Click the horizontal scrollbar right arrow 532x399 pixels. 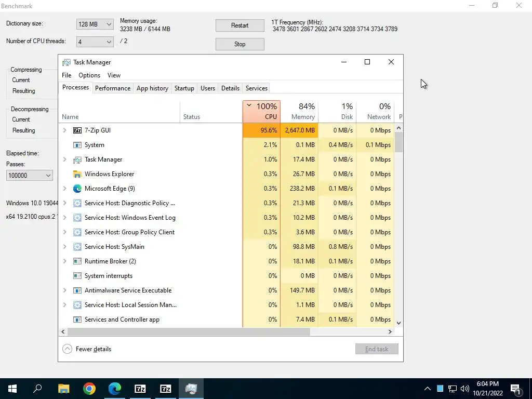coord(390,332)
